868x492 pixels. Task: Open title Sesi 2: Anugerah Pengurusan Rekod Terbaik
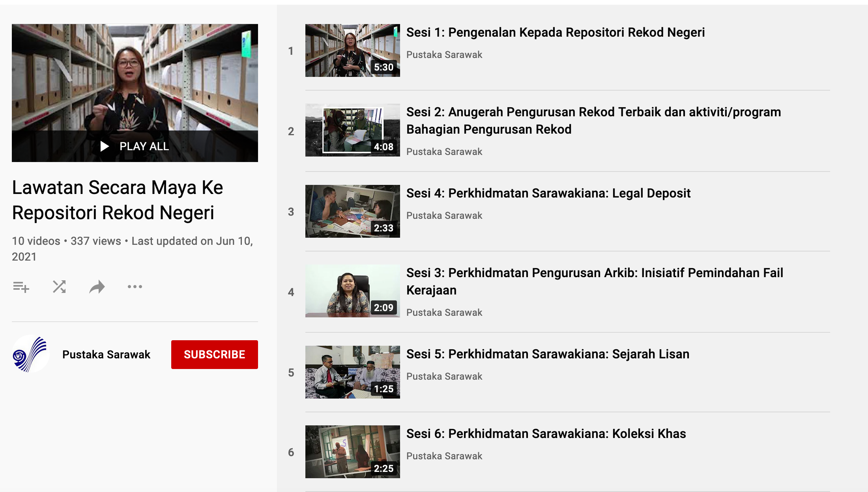[594, 121]
